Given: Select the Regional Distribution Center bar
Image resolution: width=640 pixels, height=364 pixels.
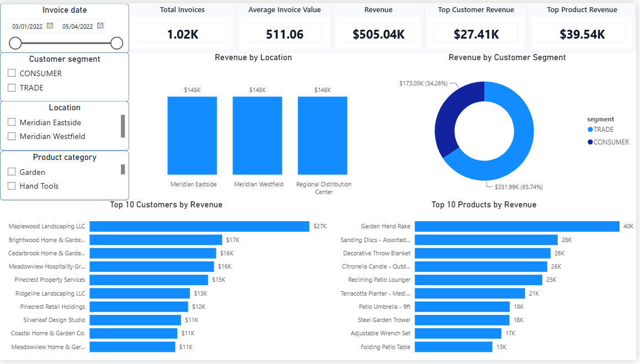Looking at the screenshot, I should pyautogui.click(x=322, y=135).
